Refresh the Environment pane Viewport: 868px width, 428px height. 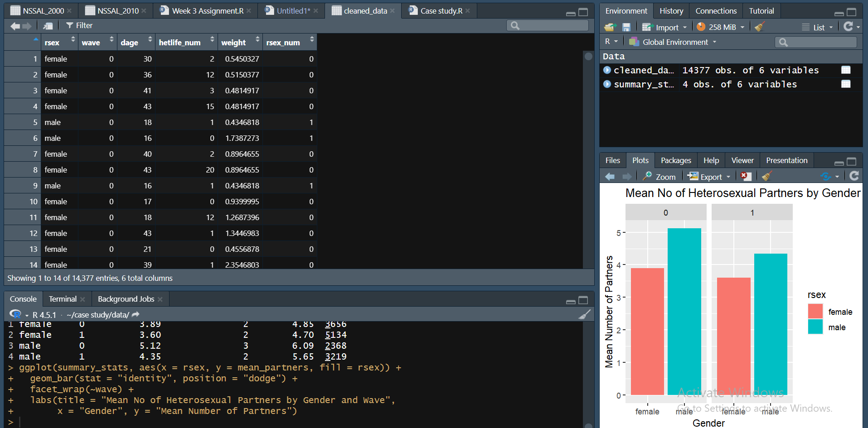(x=848, y=27)
